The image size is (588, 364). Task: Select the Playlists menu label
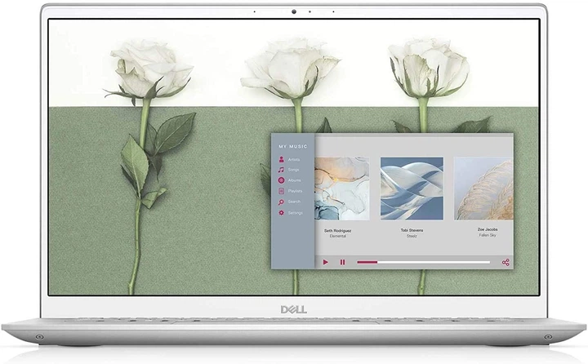point(295,191)
